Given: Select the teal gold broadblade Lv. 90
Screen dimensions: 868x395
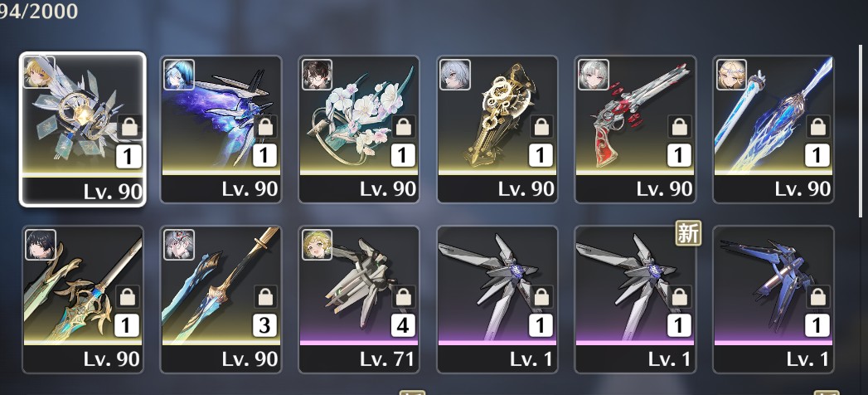Looking at the screenshot, I should pos(82,300).
